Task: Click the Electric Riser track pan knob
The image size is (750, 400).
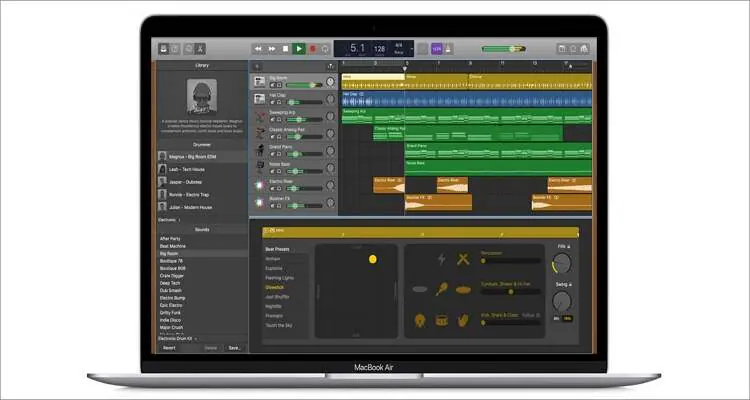Action: (330, 185)
